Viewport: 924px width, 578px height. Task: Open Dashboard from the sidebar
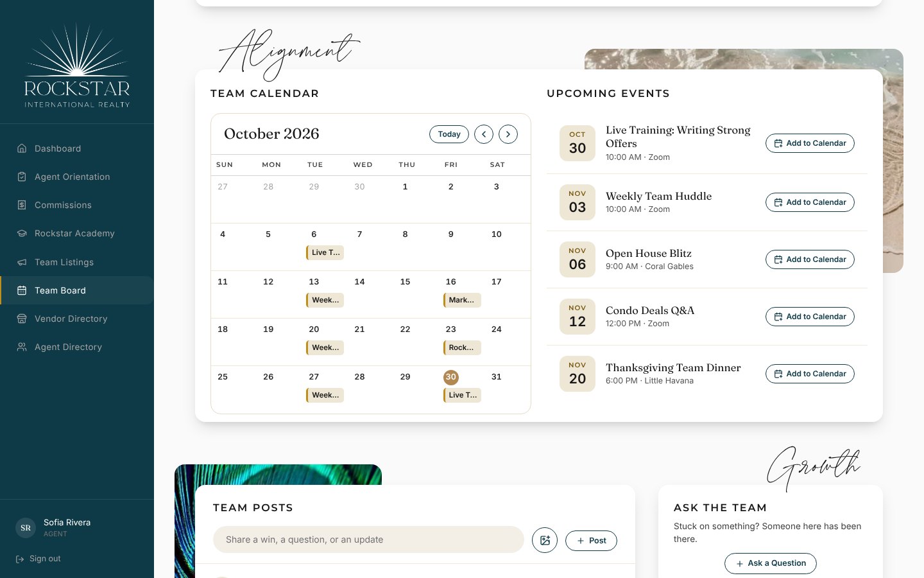tap(77, 148)
